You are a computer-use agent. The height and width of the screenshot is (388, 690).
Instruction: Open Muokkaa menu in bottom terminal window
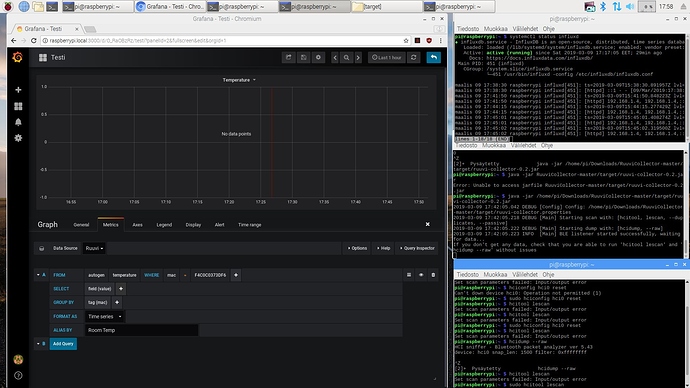coord(495,275)
